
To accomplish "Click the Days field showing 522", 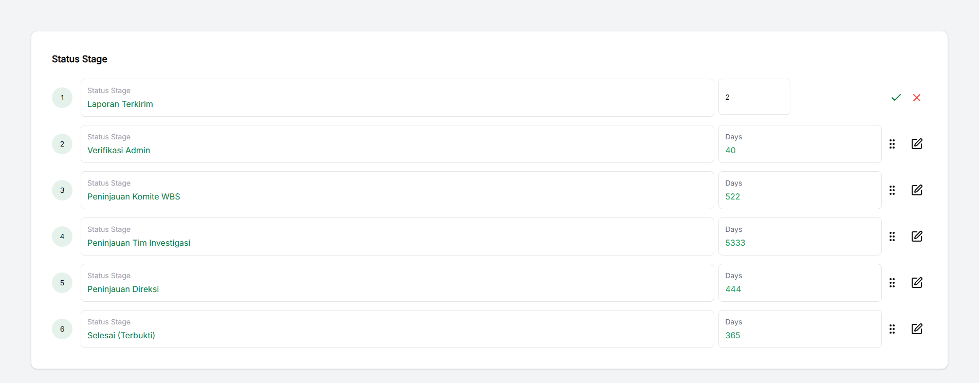I will click(800, 190).
